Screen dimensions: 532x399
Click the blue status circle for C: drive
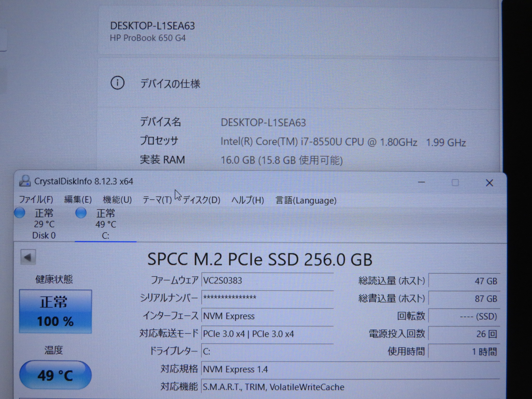tap(81, 213)
